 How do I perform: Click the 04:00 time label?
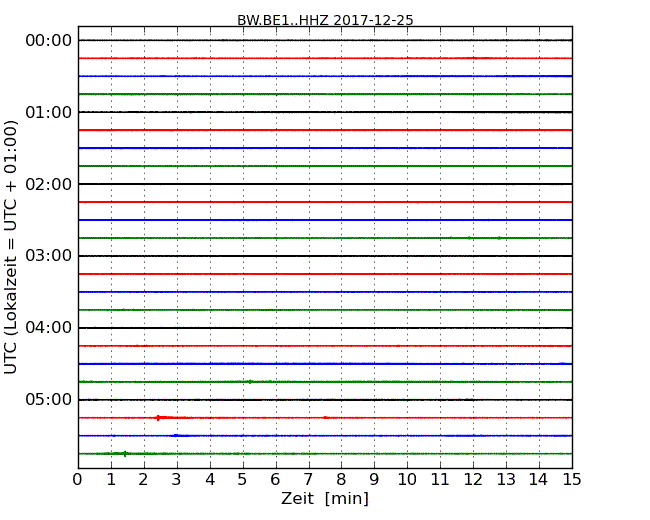tap(49, 328)
